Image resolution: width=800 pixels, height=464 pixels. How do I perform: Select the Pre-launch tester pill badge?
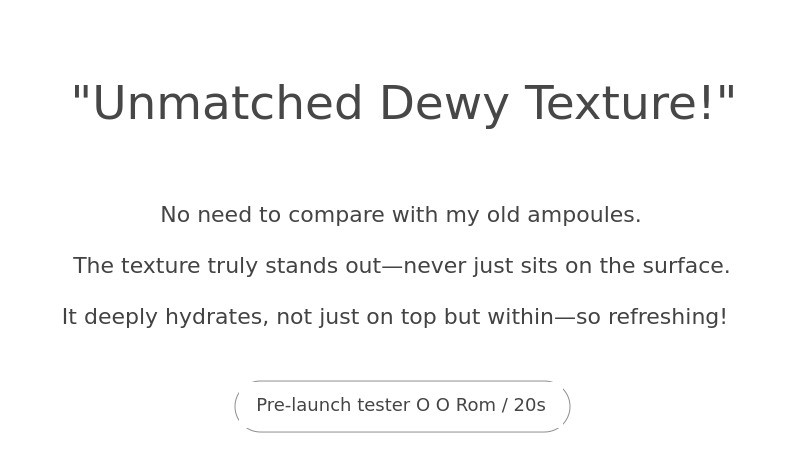pos(402,406)
